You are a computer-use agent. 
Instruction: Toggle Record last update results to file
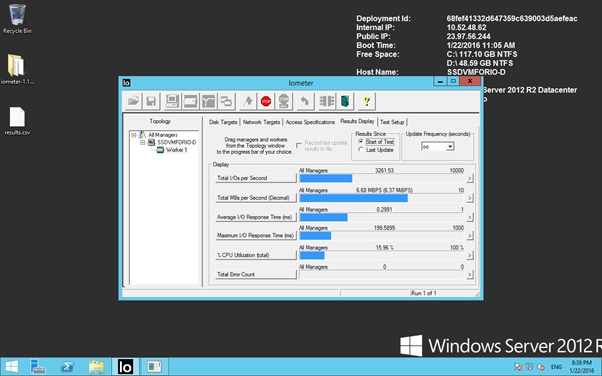tap(299, 146)
